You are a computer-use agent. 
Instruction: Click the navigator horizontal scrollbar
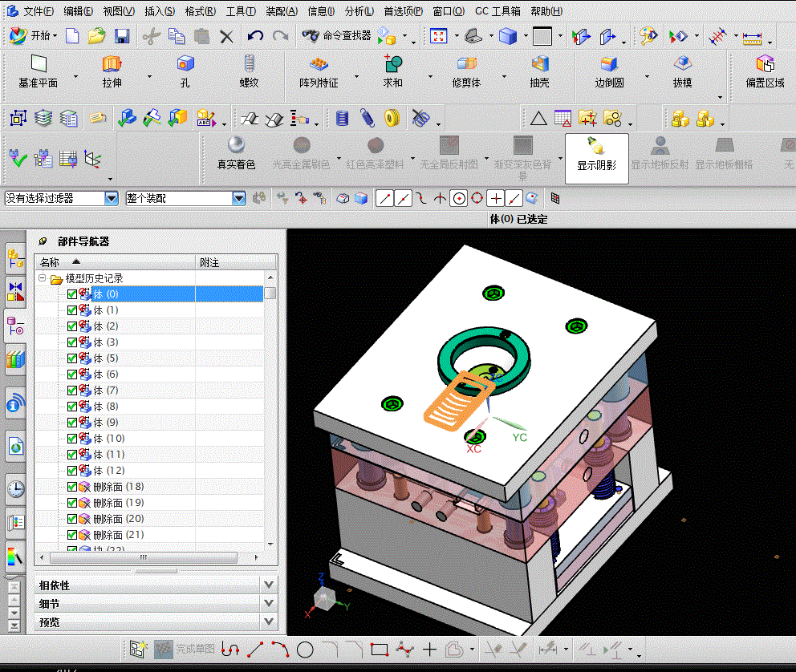144,557
